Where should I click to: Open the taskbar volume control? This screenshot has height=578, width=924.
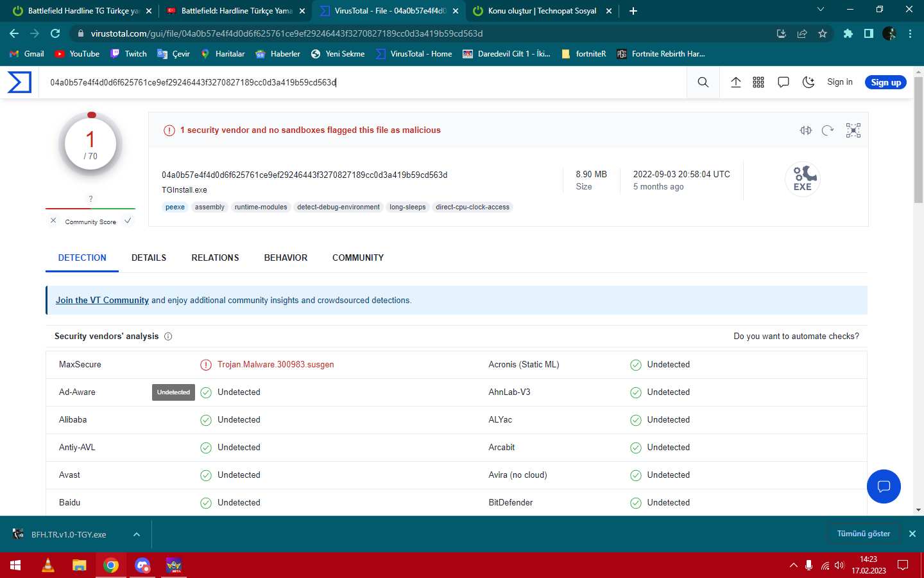click(840, 565)
